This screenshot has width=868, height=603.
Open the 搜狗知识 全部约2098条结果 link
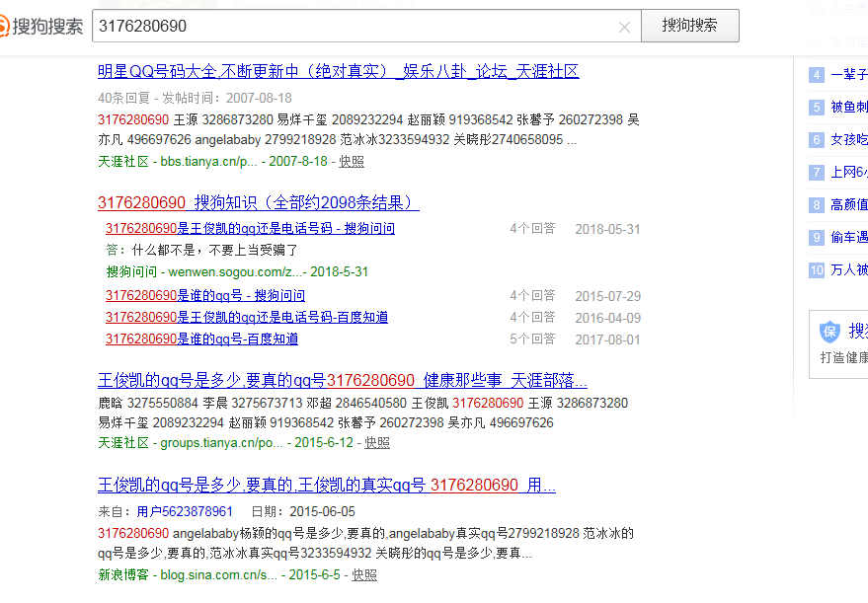pos(259,202)
